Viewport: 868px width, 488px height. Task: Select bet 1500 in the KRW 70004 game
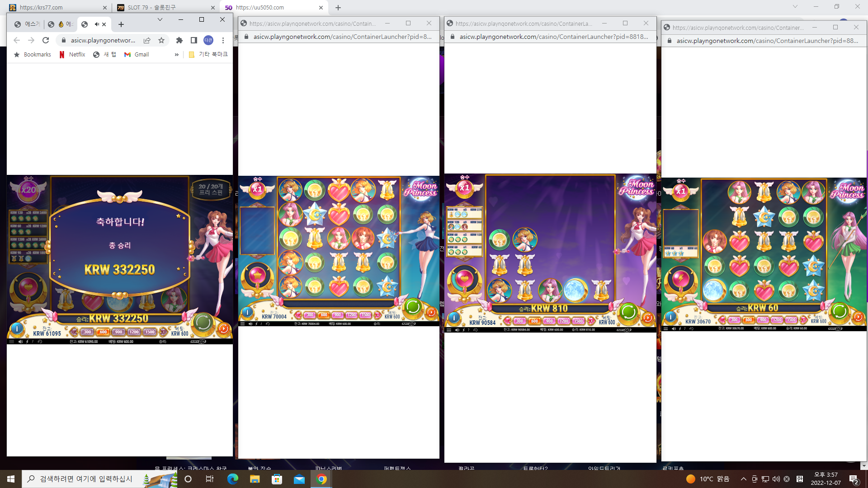(x=365, y=315)
